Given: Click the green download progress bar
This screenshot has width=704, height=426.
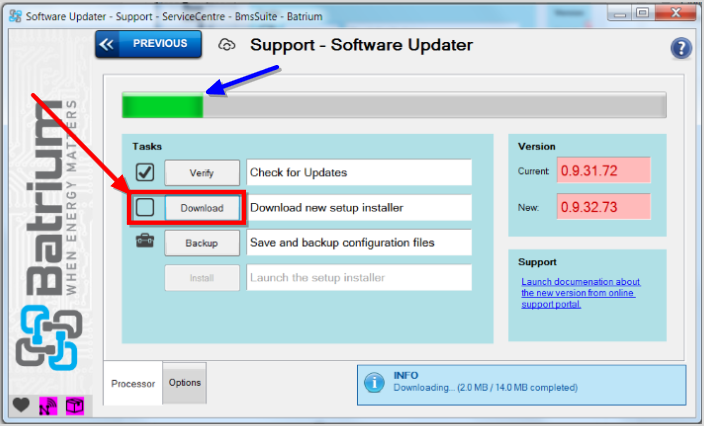Looking at the screenshot, I should point(394,105).
